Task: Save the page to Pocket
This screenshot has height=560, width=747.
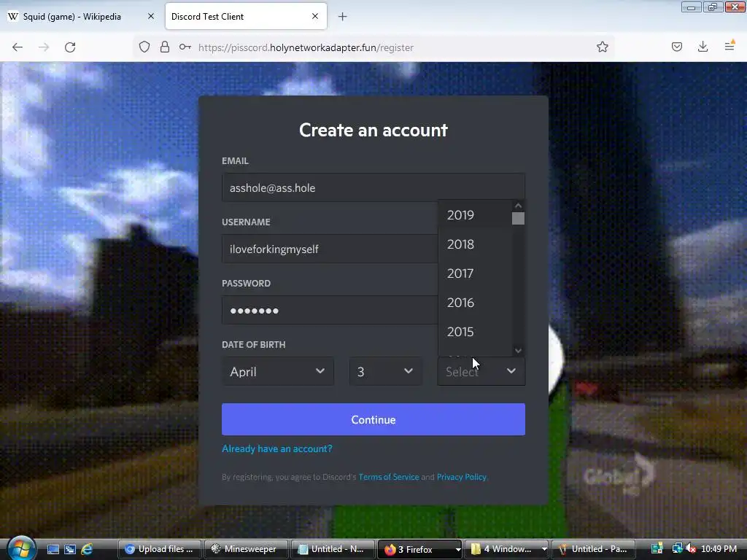Action: 676,47
